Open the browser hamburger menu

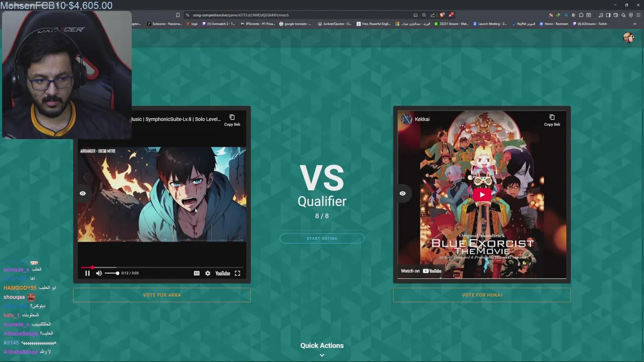click(x=638, y=15)
